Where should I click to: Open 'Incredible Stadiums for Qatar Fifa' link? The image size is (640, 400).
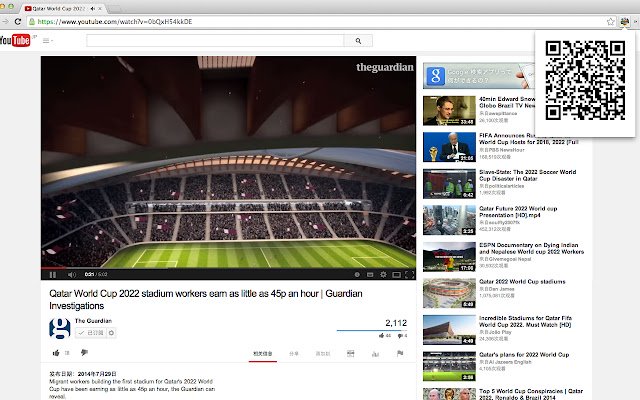click(525, 321)
